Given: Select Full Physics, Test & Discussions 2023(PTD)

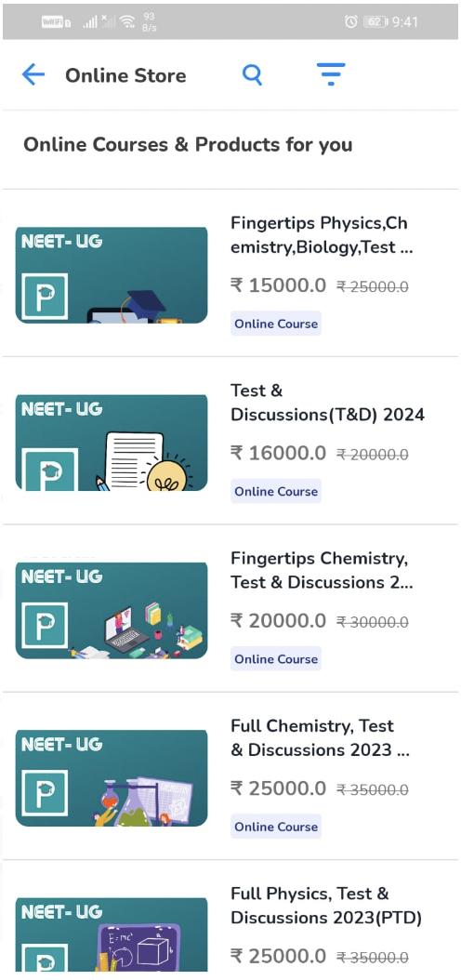Looking at the screenshot, I should click(326, 905).
